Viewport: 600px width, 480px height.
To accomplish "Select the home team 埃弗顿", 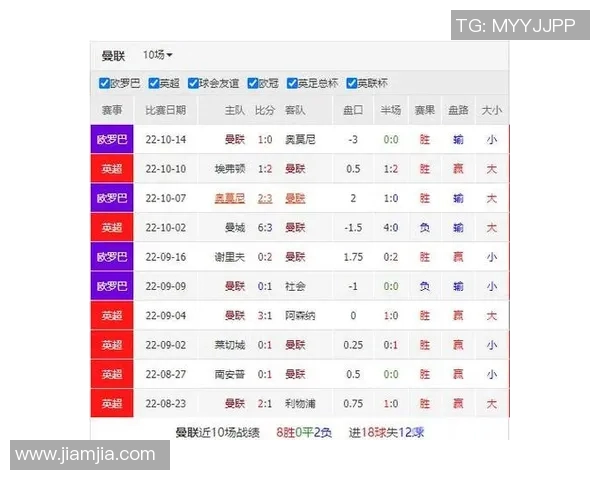I will click(230, 169).
